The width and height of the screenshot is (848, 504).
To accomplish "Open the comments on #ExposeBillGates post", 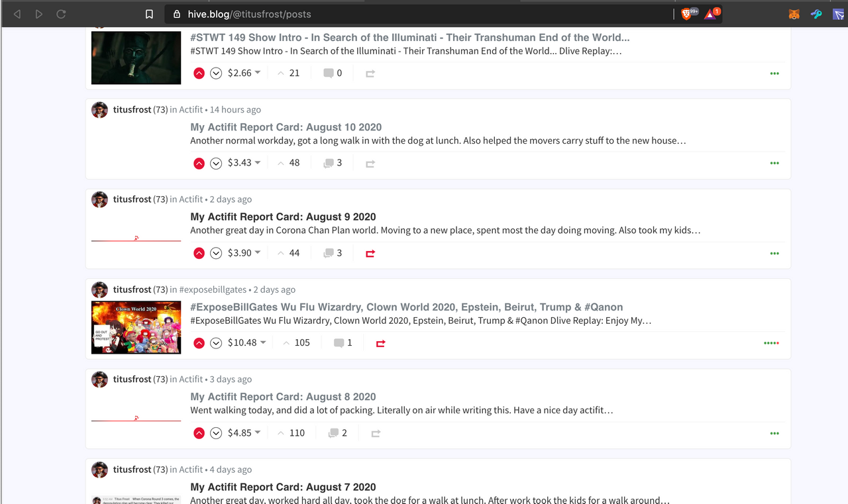I will tap(343, 343).
